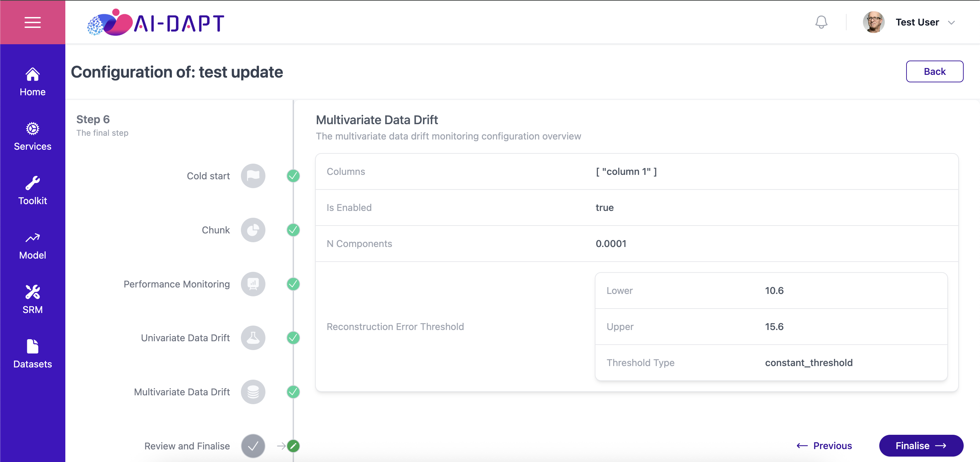Open Services in the sidebar
Screen dimensions: 980x462
[32, 136]
